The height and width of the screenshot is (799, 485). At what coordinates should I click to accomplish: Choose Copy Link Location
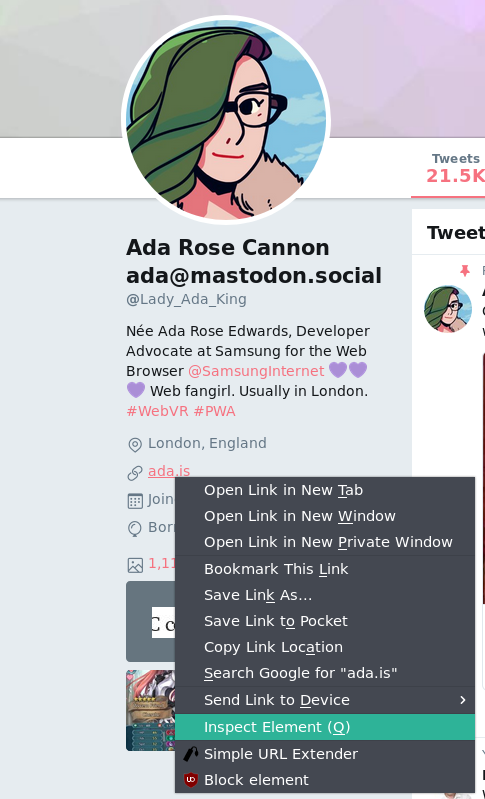[x=325, y=647]
